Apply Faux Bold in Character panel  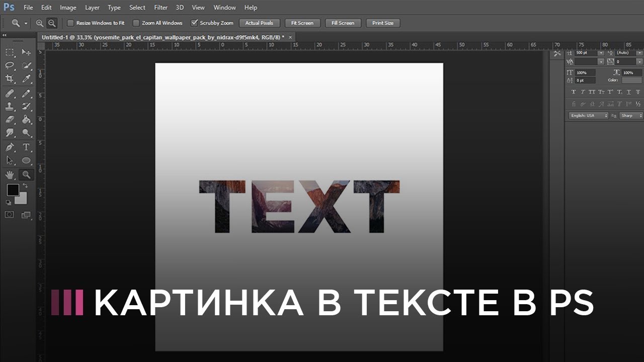(x=574, y=92)
